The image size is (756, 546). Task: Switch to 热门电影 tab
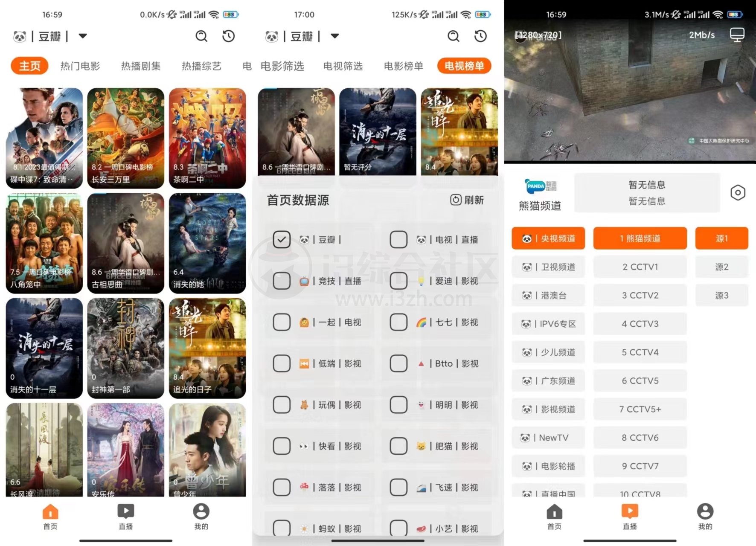tap(80, 66)
